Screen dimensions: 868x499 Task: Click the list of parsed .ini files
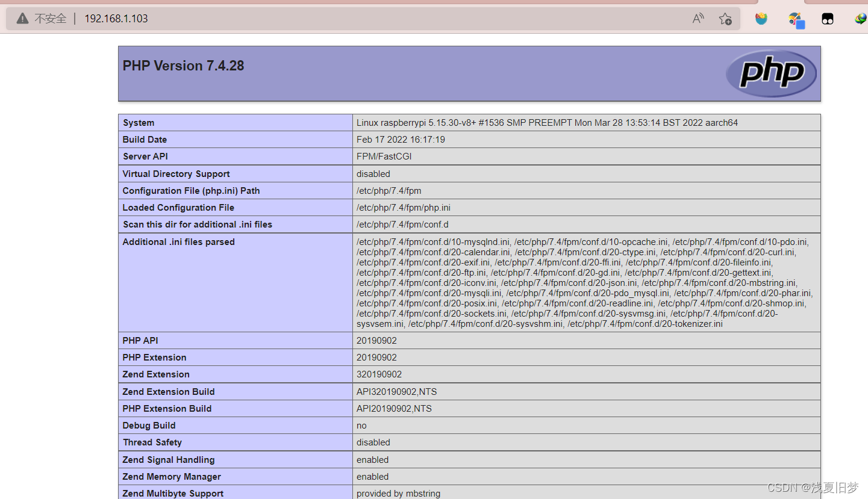(x=584, y=283)
